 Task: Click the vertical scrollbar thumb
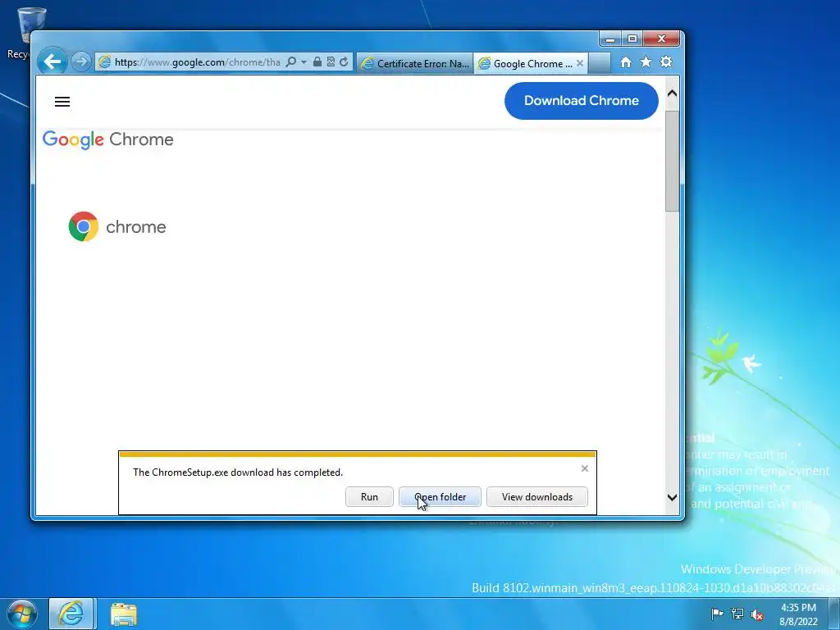click(x=673, y=161)
